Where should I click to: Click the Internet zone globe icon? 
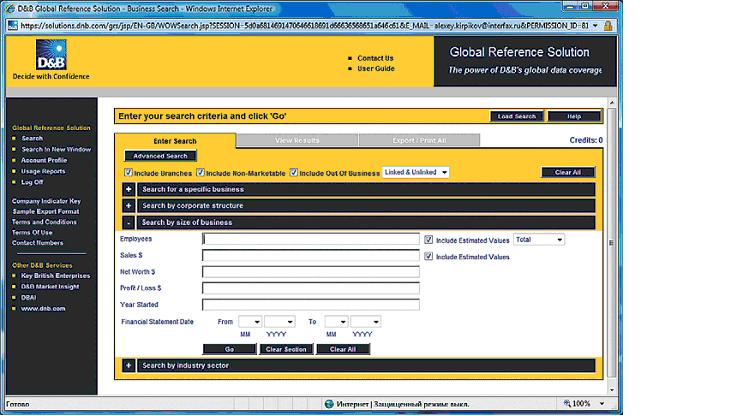pos(329,404)
